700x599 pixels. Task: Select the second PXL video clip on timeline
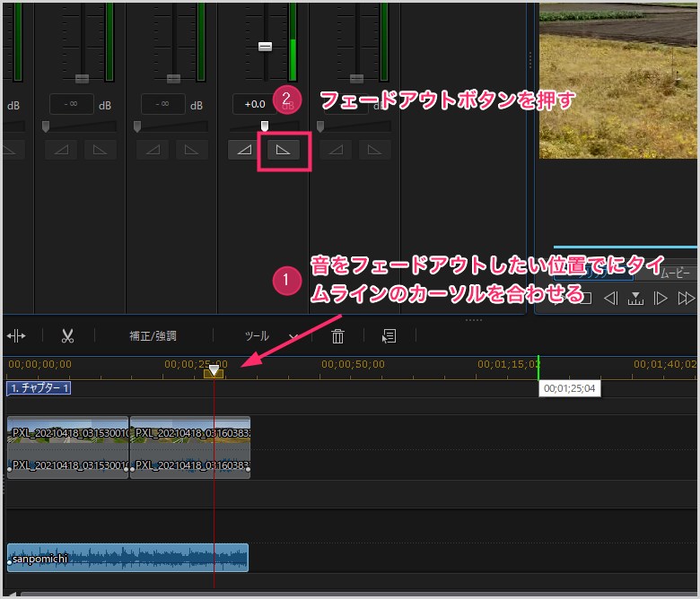190,447
